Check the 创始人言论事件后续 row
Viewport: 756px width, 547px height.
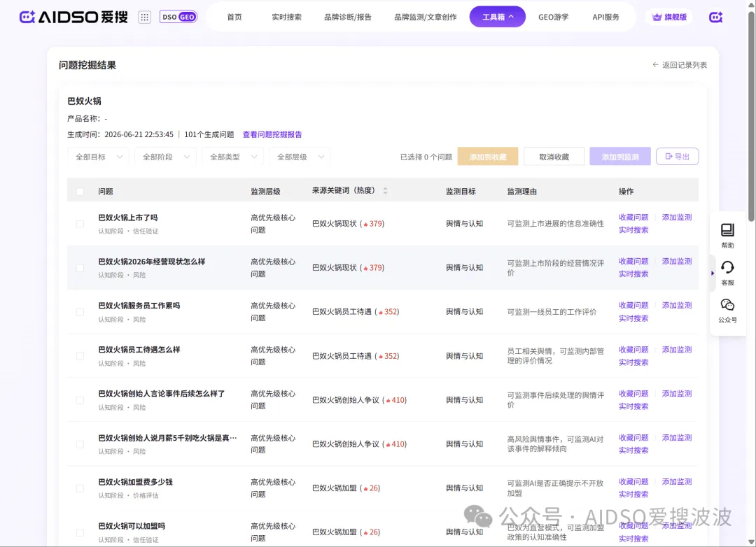pos(80,400)
